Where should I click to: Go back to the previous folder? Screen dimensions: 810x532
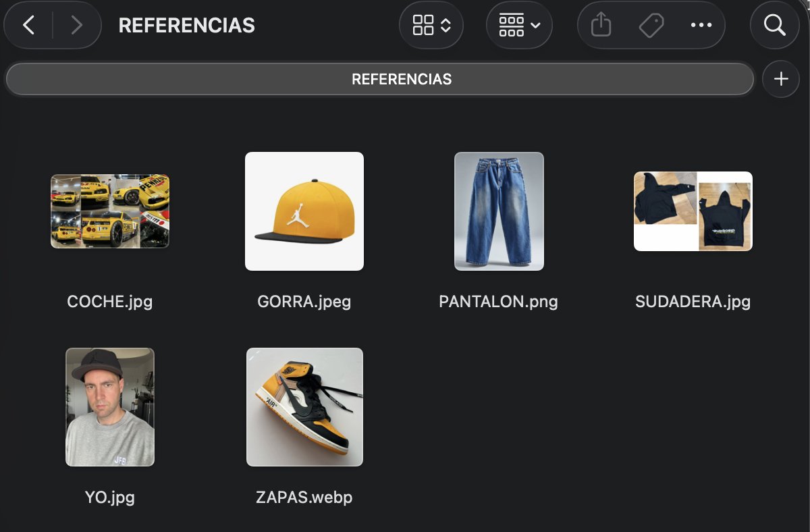coord(28,26)
